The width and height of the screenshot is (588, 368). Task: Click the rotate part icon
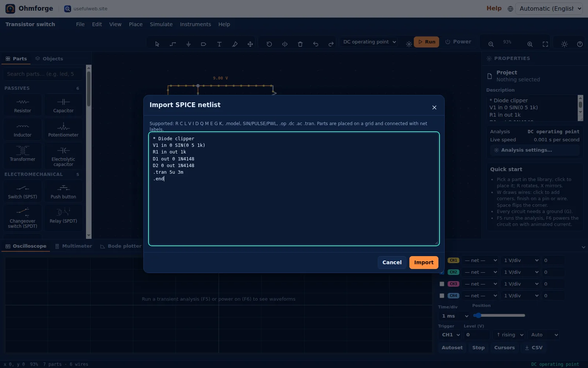point(269,44)
